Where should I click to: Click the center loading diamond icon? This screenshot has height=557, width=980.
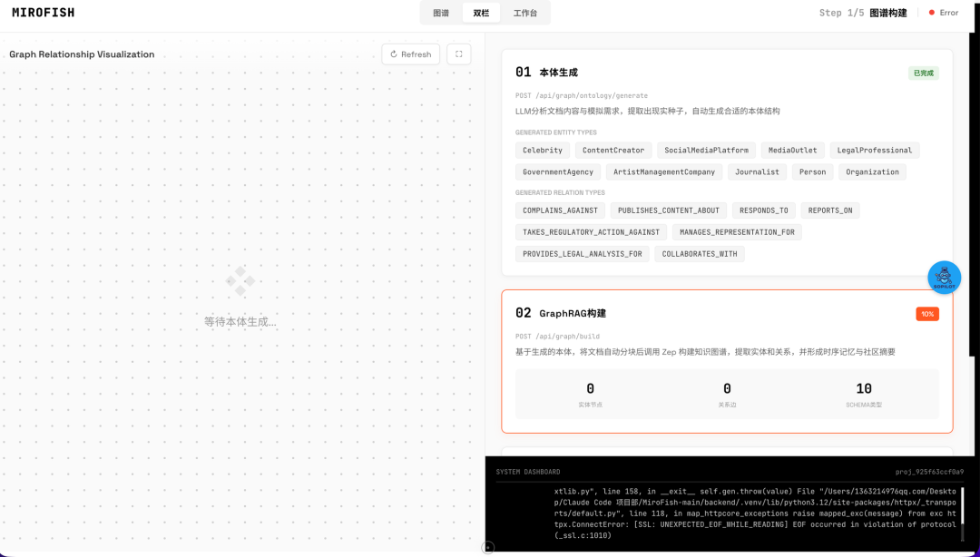click(x=240, y=281)
